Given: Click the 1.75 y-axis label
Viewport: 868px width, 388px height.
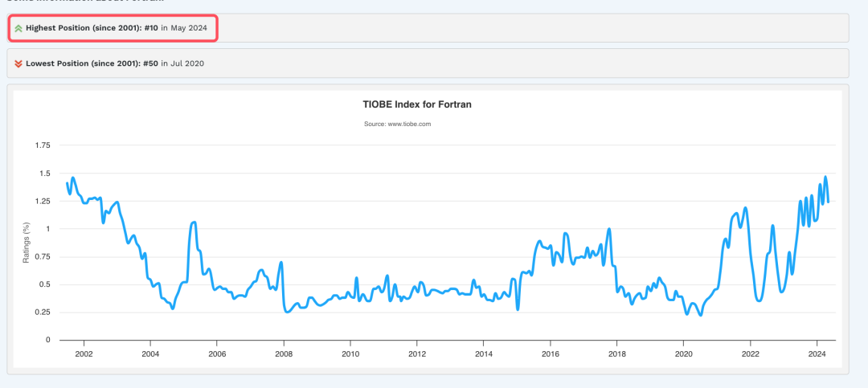Looking at the screenshot, I should click(43, 145).
